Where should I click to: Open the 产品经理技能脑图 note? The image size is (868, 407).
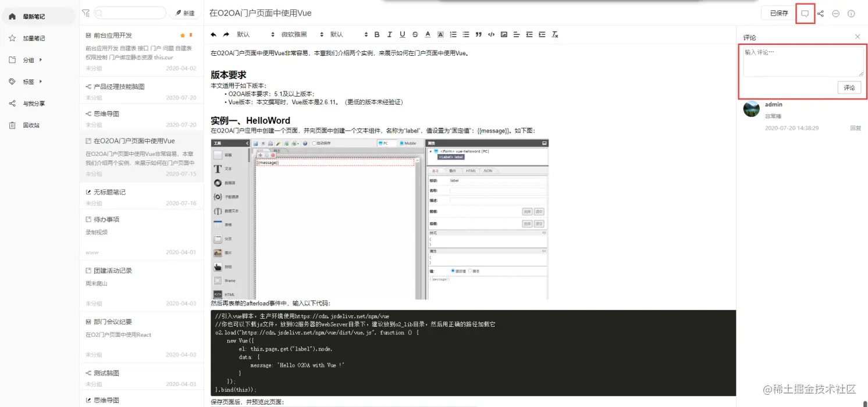pos(141,92)
